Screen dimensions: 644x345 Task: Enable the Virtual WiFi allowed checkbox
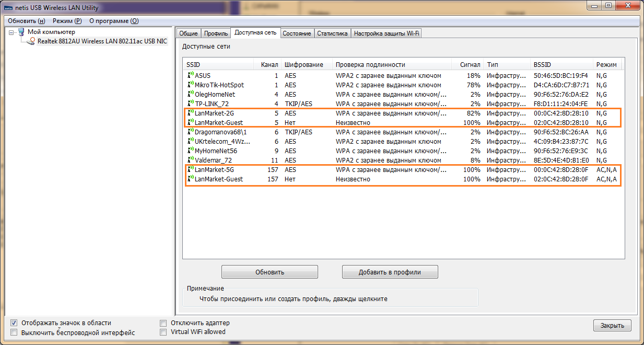[163, 332]
